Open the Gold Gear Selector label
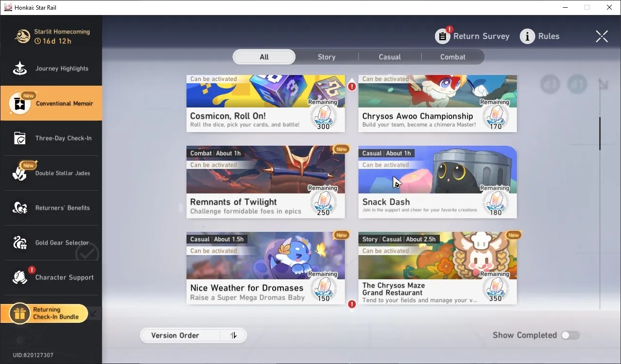Screen dimensions: 621x364 click(x=62, y=243)
